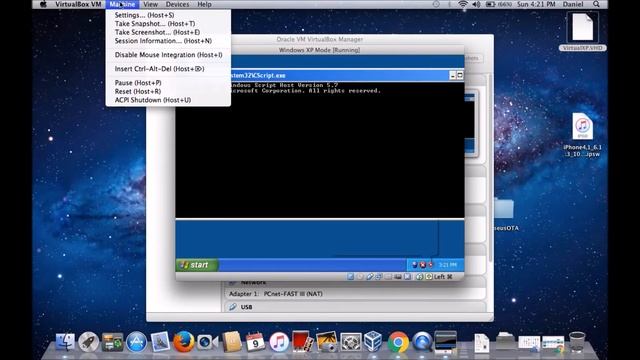Click the hard disk indicator in VM status bar
Viewport: 640px width, 360px height.
tap(350, 277)
